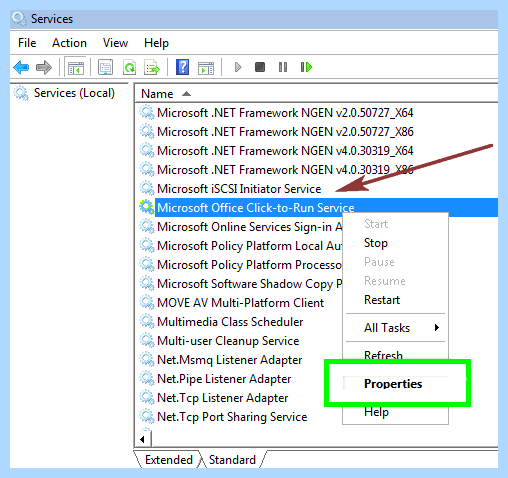Image resolution: width=508 pixels, height=478 pixels.
Task: Select Microsoft .NET Framework NGEN v4.0.30319_X64
Action: [x=285, y=151]
